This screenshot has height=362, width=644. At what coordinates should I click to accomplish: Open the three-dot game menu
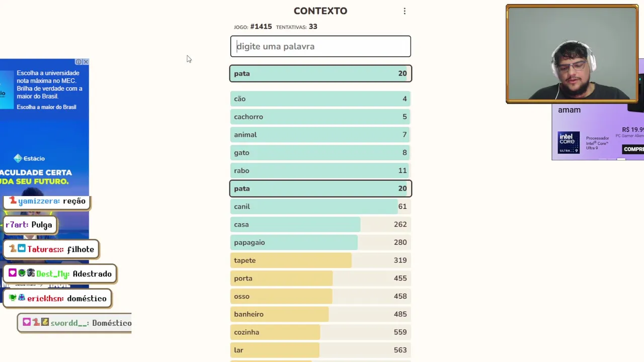405,11
